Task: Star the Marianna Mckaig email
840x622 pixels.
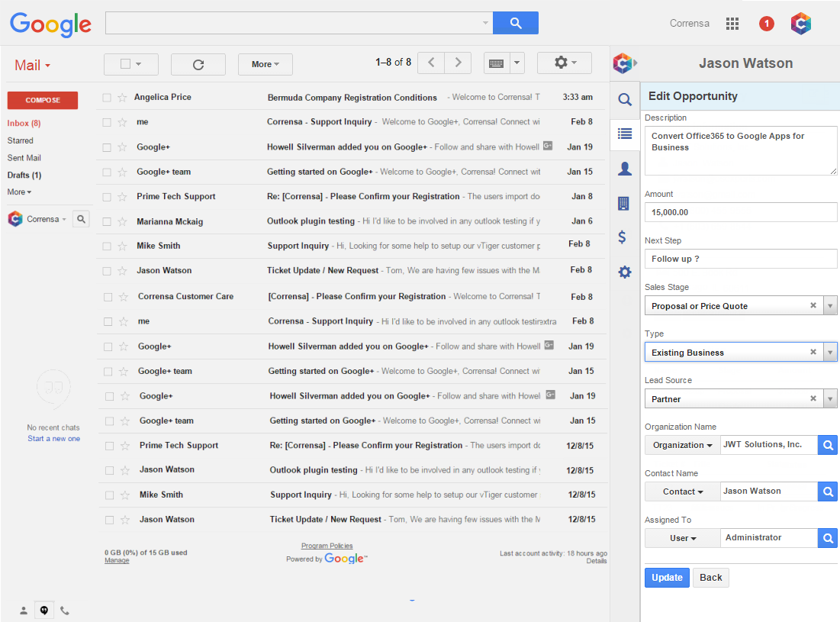Action: [x=122, y=222]
